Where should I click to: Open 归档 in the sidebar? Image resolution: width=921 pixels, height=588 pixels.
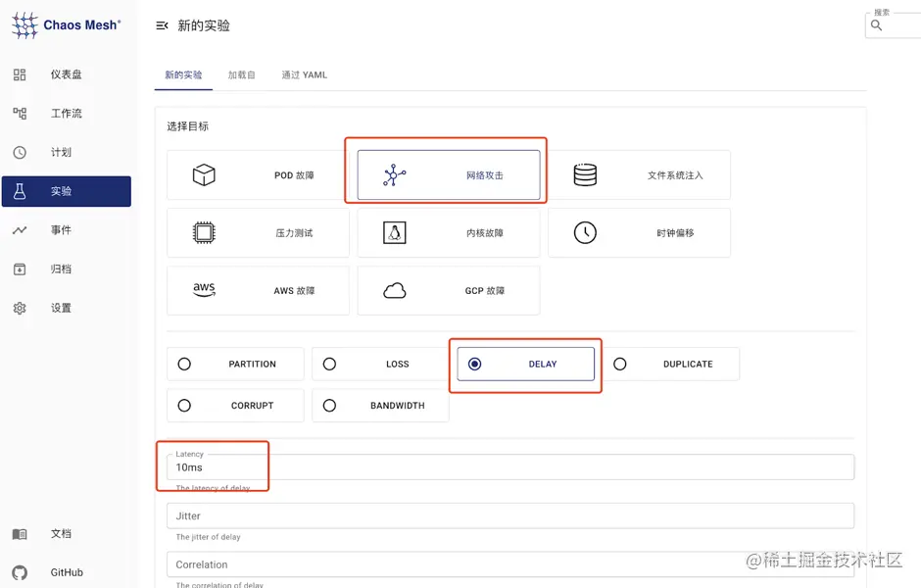point(67,269)
